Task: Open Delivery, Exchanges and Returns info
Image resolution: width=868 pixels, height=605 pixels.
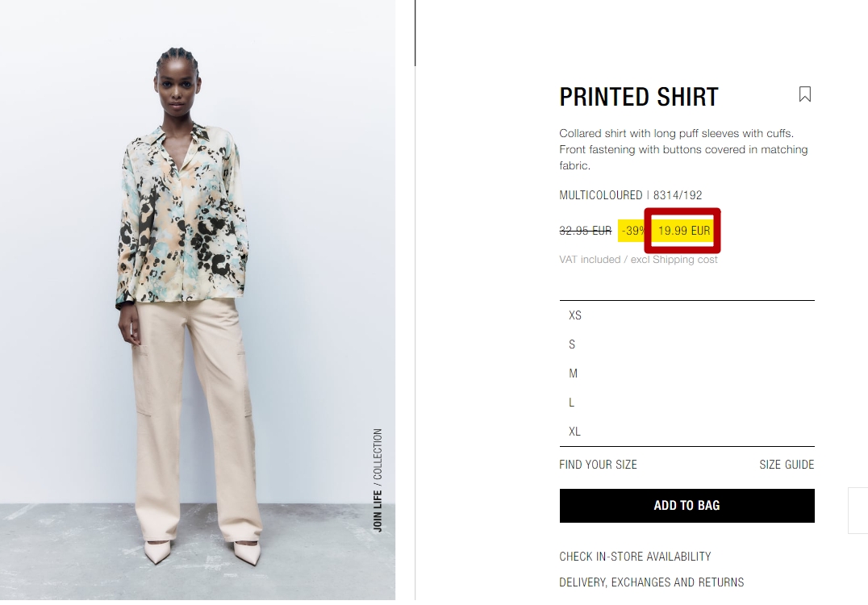Action: (x=652, y=582)
